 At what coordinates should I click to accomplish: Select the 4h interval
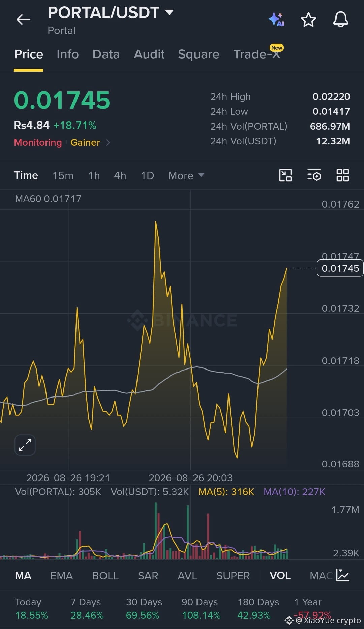point(120,175)
